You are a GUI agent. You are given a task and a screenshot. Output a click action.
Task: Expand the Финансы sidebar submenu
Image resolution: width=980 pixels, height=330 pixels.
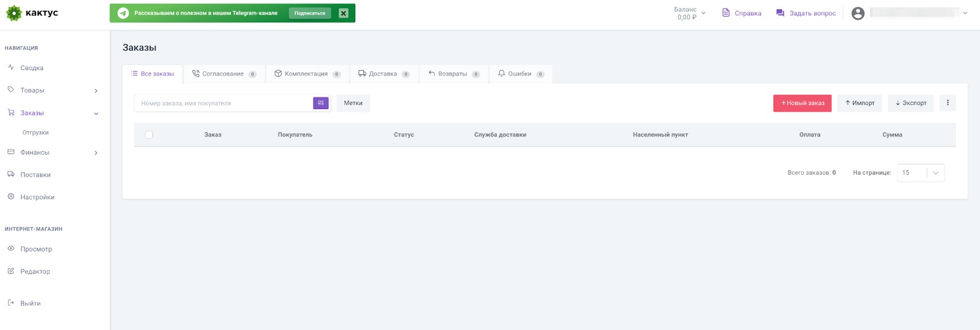(x=96, y=153)
